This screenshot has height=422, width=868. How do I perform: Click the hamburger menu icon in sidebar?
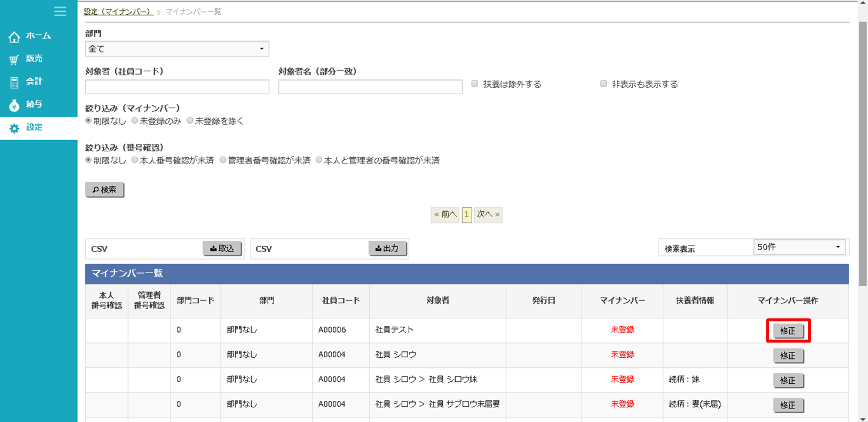click(60, 11)
